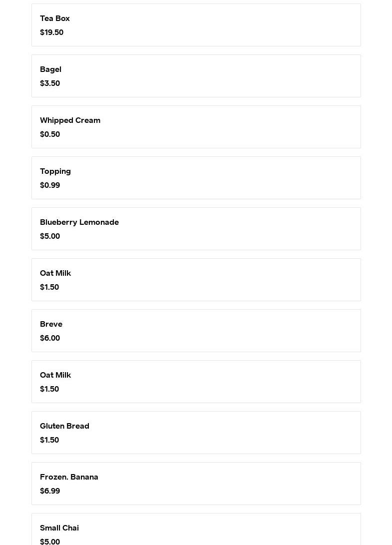Select the Frozen. Banana item
The image size is (392, 545).
pos(196,484)
